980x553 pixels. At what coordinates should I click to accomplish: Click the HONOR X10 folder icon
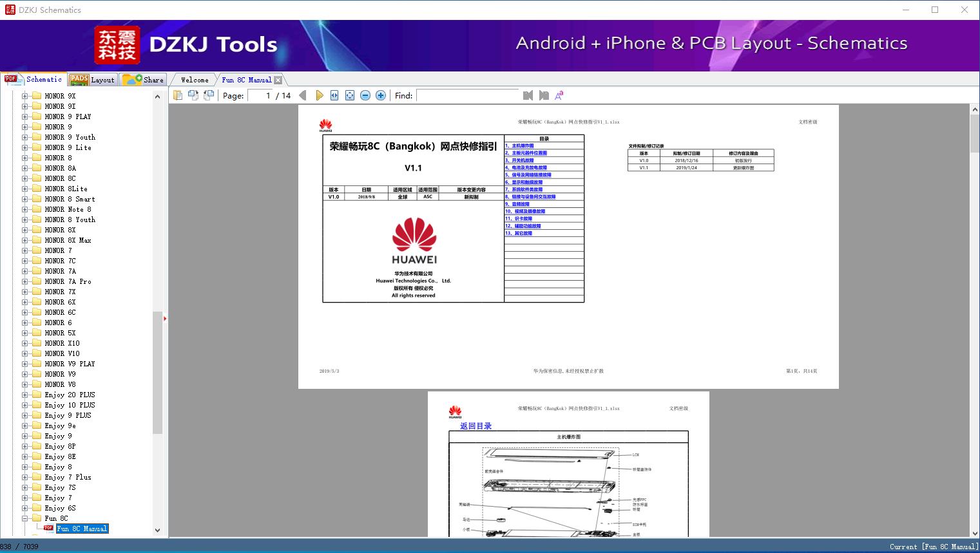coord(37,343)
